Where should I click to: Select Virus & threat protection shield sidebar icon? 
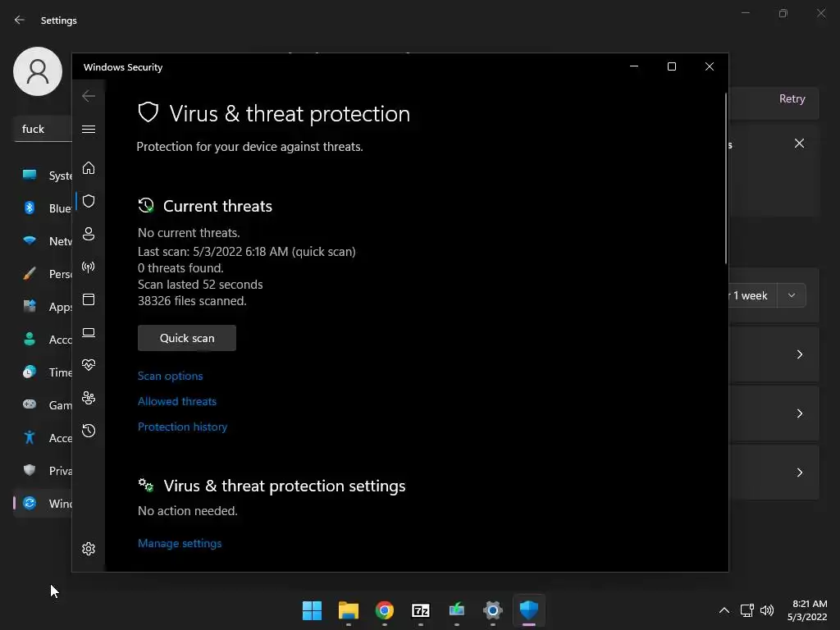pyautogui.click(x=89, y=201)
